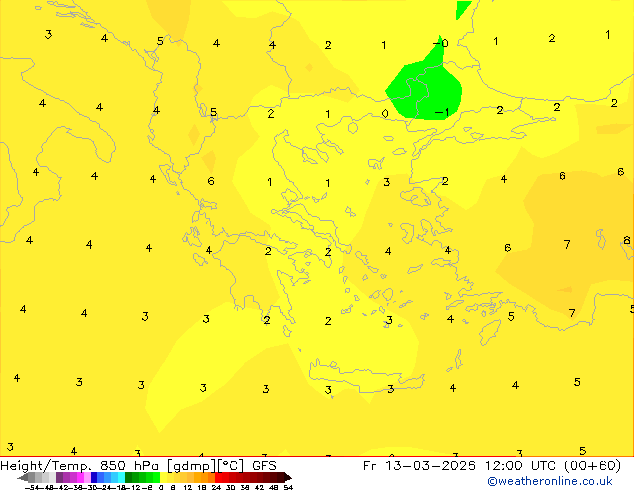
Task: Click the '54' label at legend's warm end
Action: pos(287,487)
